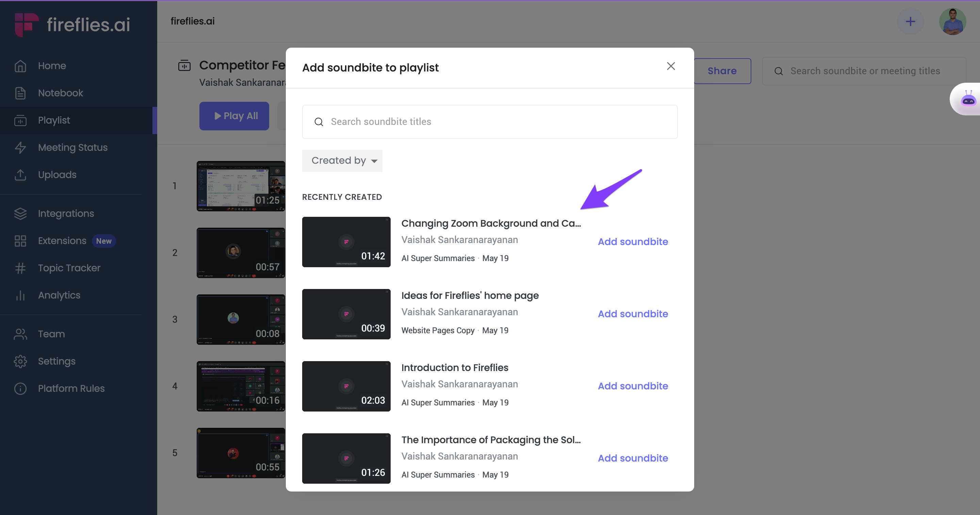Screen dimensions: 980x515
Task: Open playlist item 5 thumbnail 00:55
Action: [241, 453]
